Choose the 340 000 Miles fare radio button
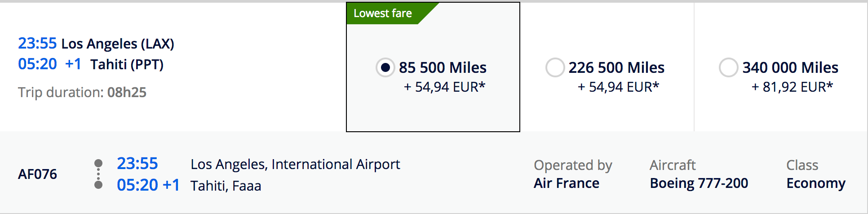868x214 pixels. tap(728, 67)
